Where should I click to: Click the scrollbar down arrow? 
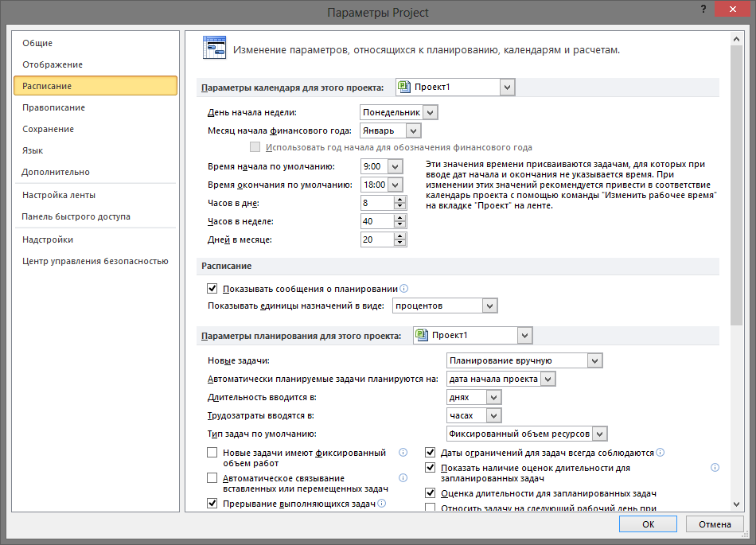tap(736, 504)
